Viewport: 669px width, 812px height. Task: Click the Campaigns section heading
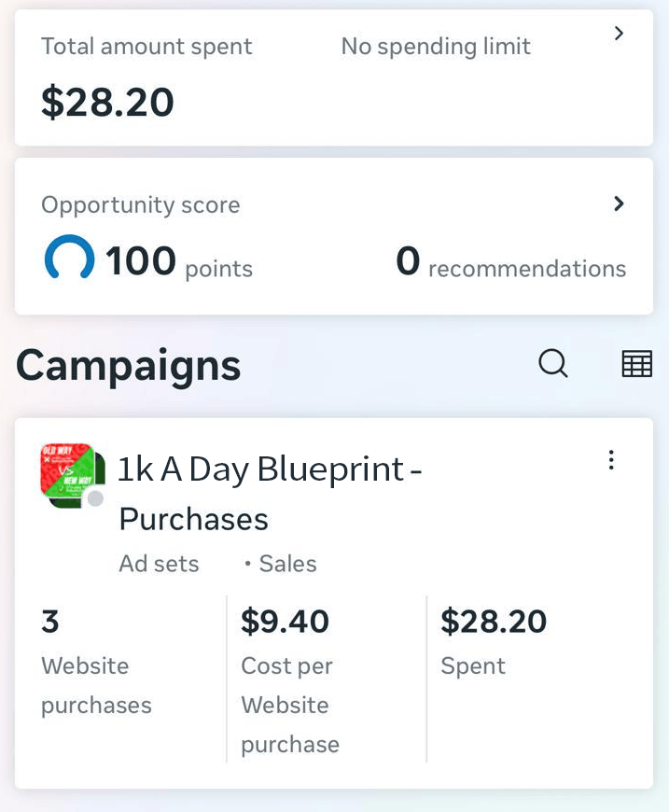(128, 365)
